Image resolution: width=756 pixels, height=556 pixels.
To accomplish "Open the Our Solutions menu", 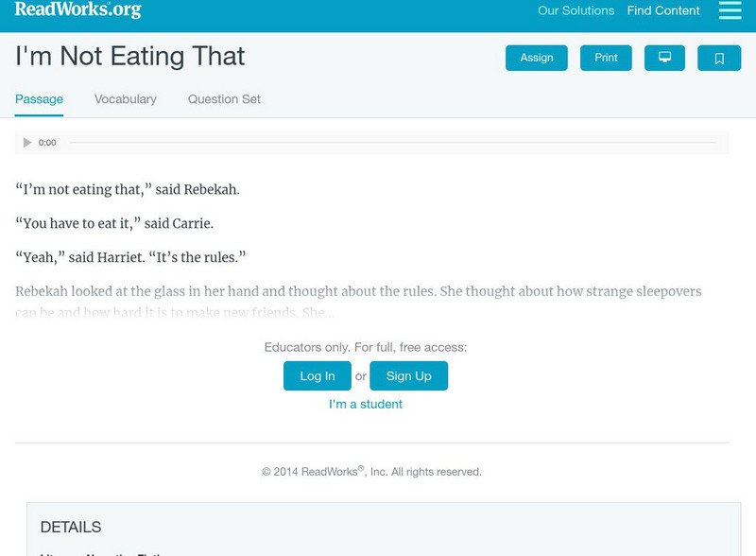I will [x=576, y=11].
